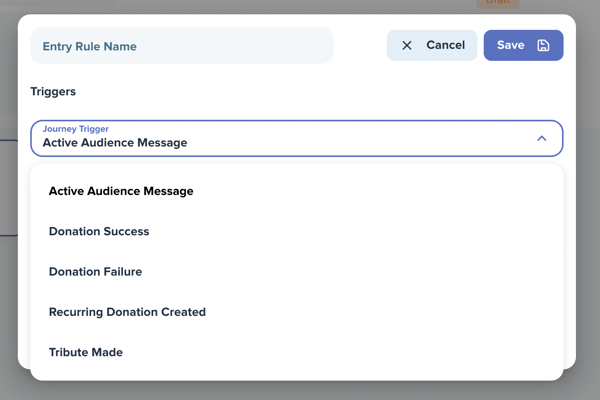Open the Journey Trigger combo box
Screen dimensions: 600x400
[x=297, y=138]
